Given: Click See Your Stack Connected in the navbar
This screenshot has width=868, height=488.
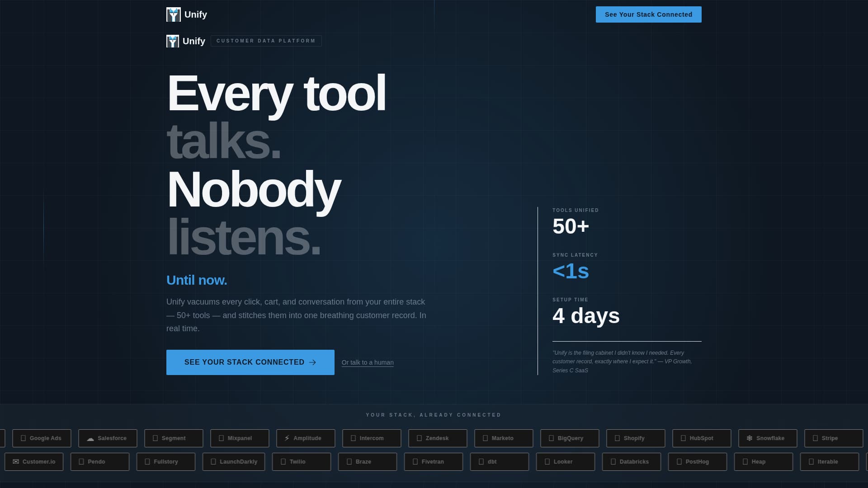Looking at the screenshot, I should [648, 14].
